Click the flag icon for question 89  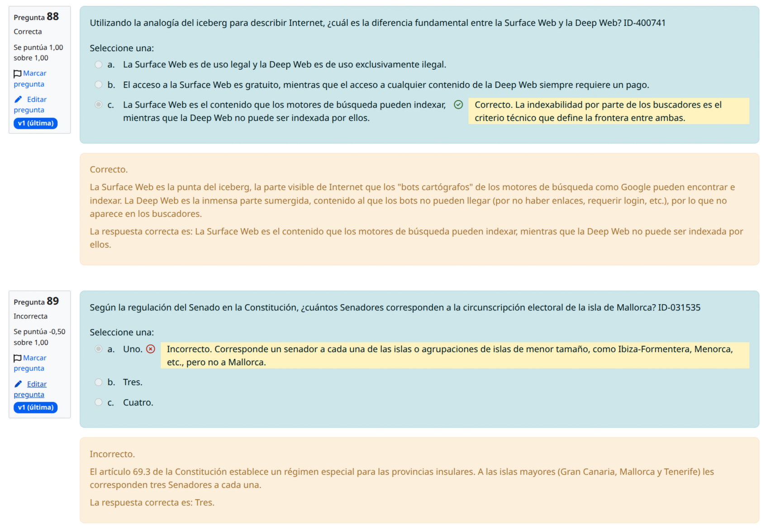(17, 358)
